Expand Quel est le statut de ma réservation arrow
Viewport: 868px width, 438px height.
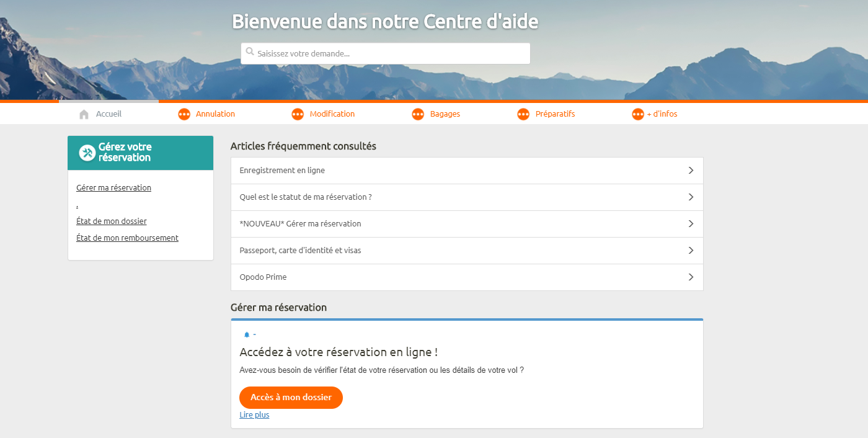pyautogui.click(x=691, y=197)
